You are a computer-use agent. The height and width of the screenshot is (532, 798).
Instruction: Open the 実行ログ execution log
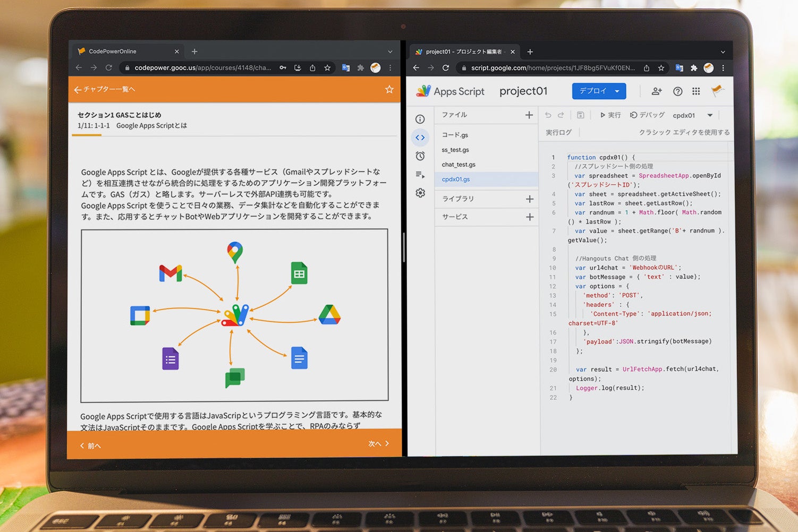click(559, 132)
